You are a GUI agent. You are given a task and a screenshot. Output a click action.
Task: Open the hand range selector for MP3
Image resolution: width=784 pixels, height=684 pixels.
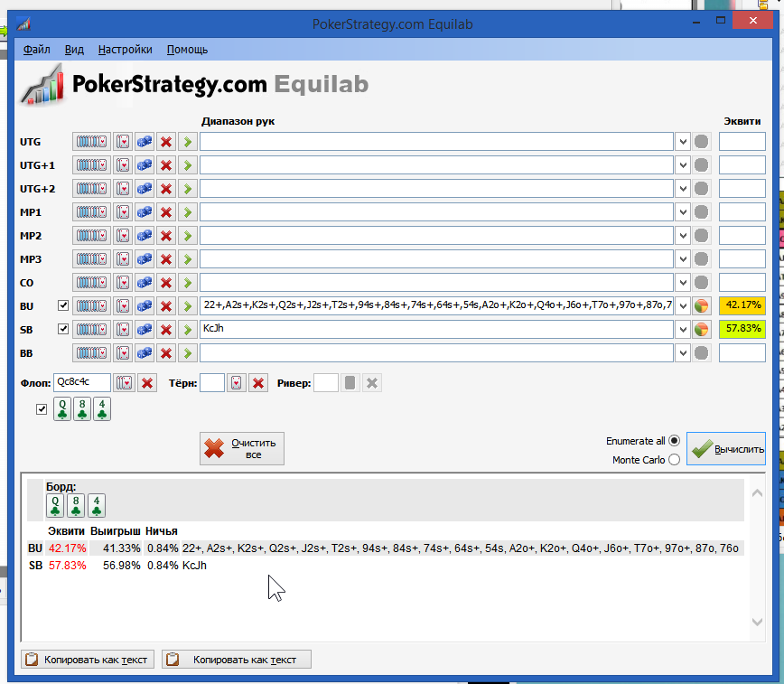click(91, 259)
